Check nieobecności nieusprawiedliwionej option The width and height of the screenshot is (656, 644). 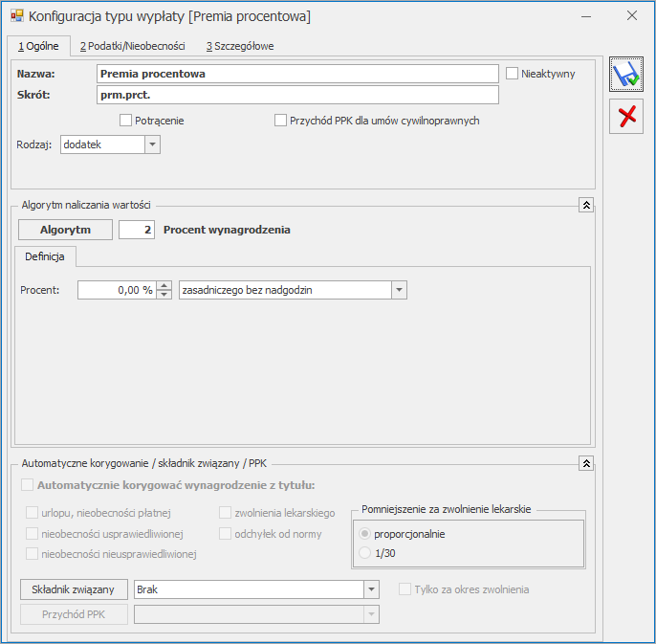[x=32, y=553]
